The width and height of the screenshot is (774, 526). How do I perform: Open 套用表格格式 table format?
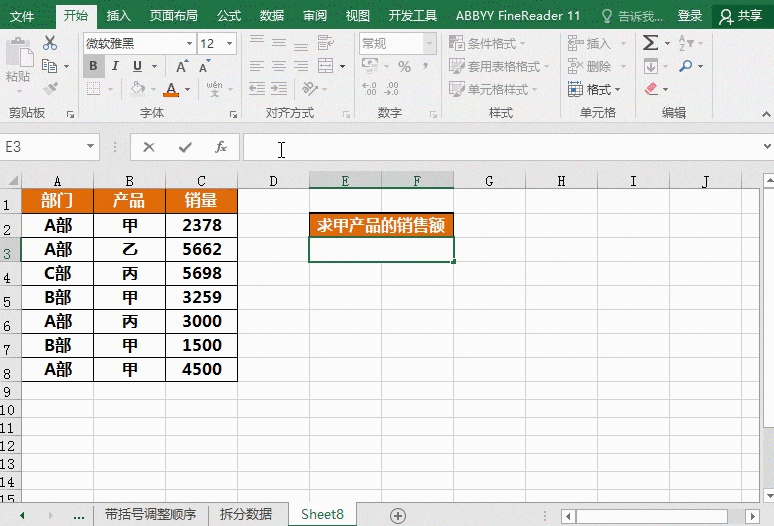pyautogui.click(x=499, y=66)
